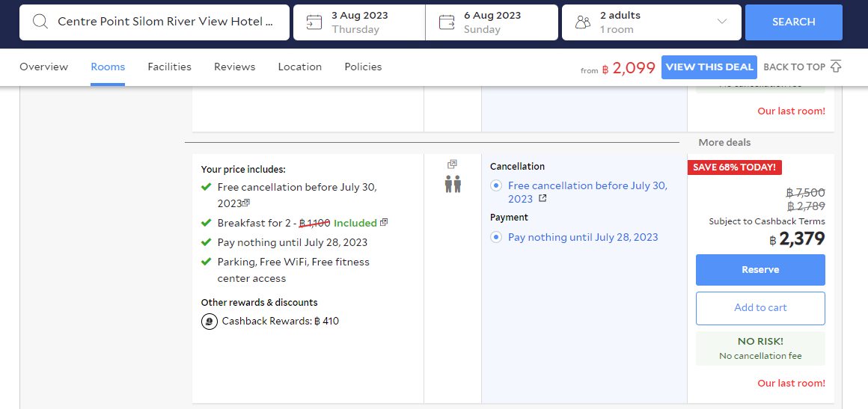Click the from ฿2,099 header price
Viewport: 868px width, 409px height.
click(618, 67)
